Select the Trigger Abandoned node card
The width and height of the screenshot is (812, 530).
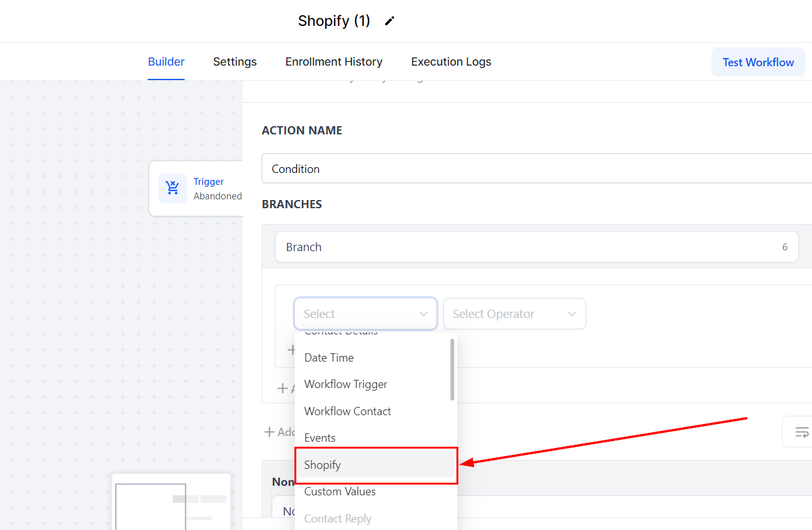(196, 188)
